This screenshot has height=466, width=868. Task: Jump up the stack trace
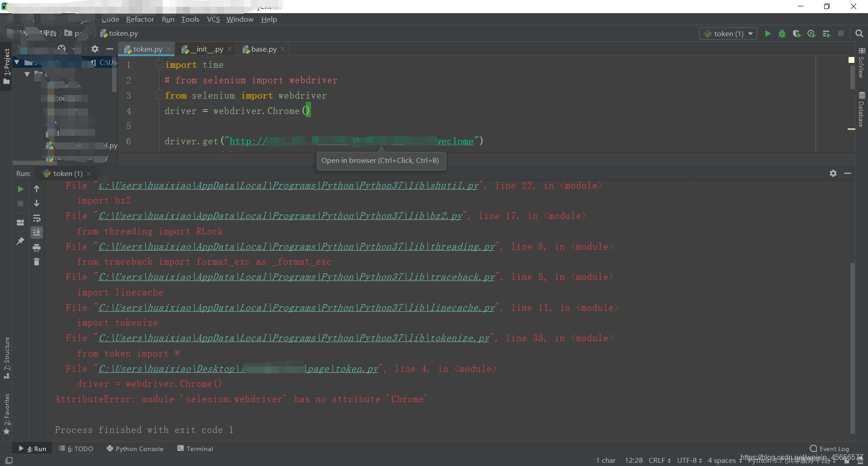click(x=37, y=189)
